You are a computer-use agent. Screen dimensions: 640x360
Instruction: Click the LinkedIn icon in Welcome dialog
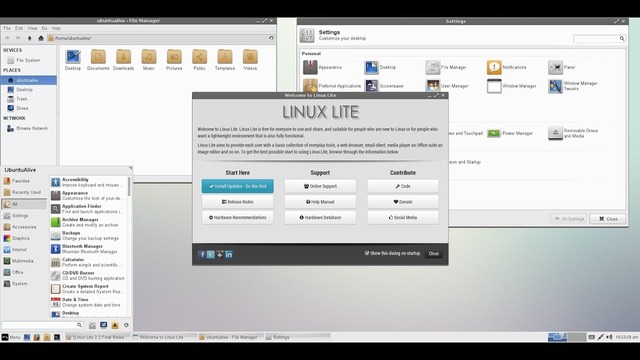pos(229,254)
